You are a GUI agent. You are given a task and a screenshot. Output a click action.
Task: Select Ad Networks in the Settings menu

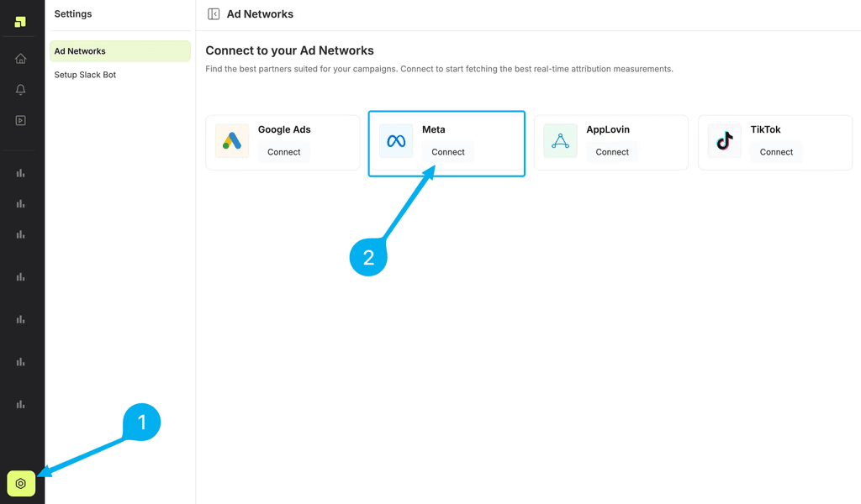click(119, 51)
